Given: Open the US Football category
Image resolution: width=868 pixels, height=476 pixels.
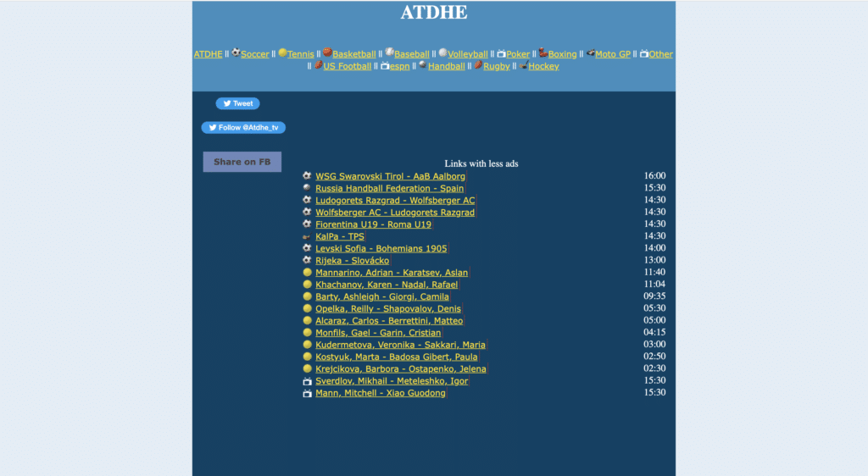Looking at the screenshot, I should coord(347,66).
